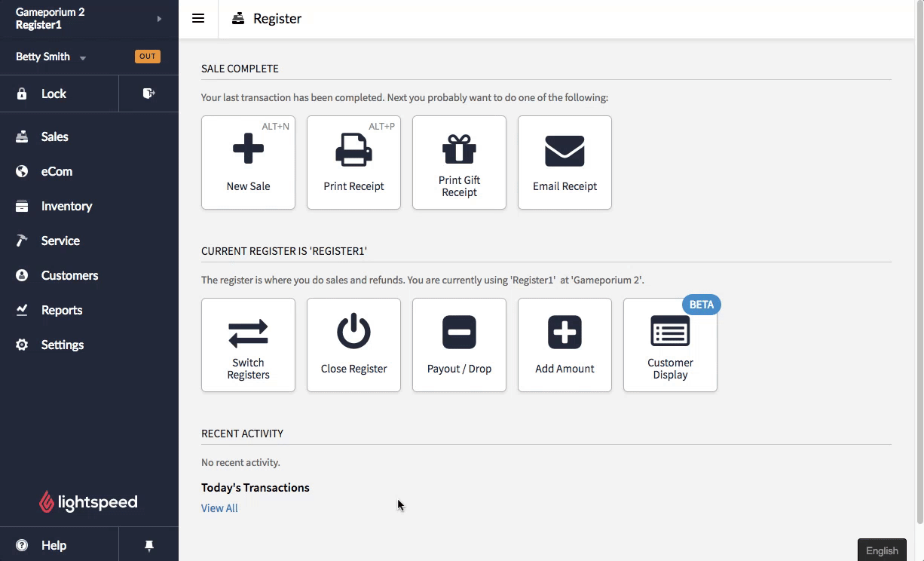924x561 pixels.
Task: Expand Gameporium 2 Register1 selector arrow
Action: click(159, 19)
